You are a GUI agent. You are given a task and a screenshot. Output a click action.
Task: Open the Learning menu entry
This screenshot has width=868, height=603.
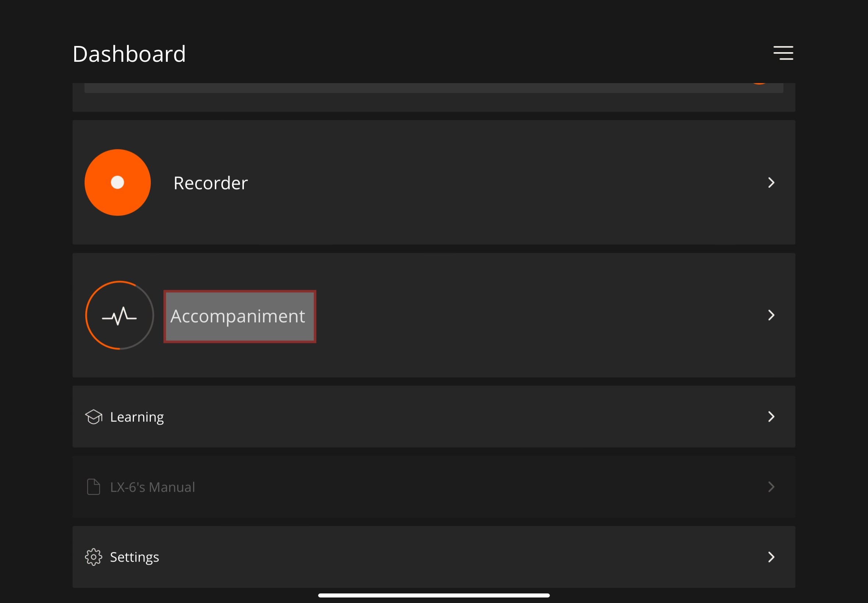tap(434, 417)
